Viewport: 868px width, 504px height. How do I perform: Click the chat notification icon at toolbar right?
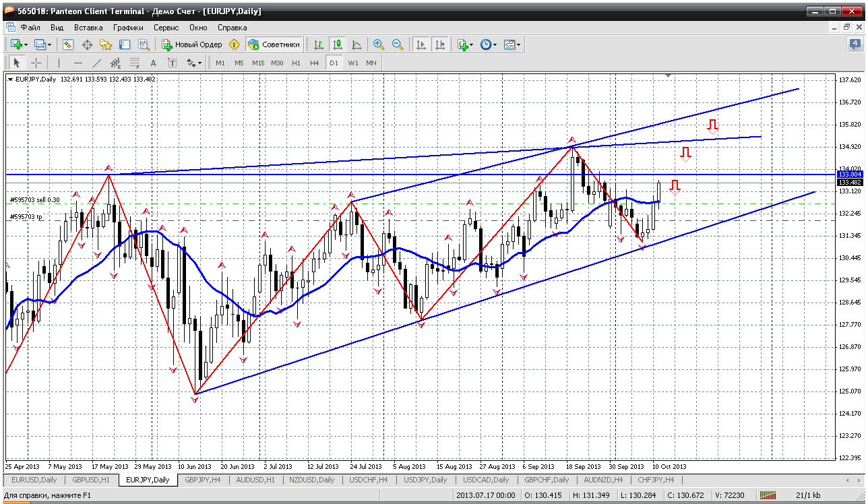pyautogui.click(x=855, y=44)
